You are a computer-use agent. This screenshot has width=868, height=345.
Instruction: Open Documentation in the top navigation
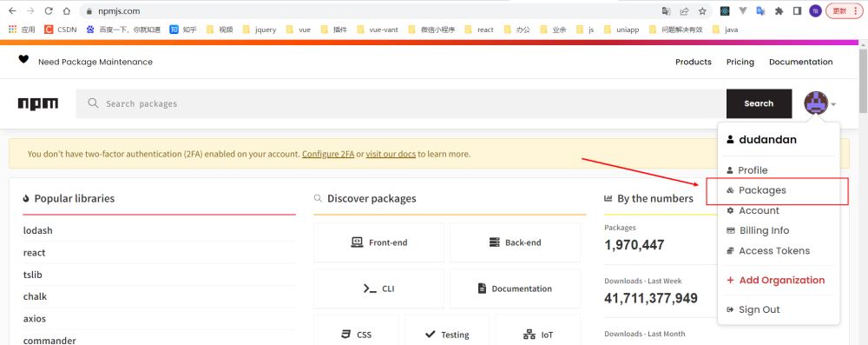pyautogui.click(x=800, y=62)
